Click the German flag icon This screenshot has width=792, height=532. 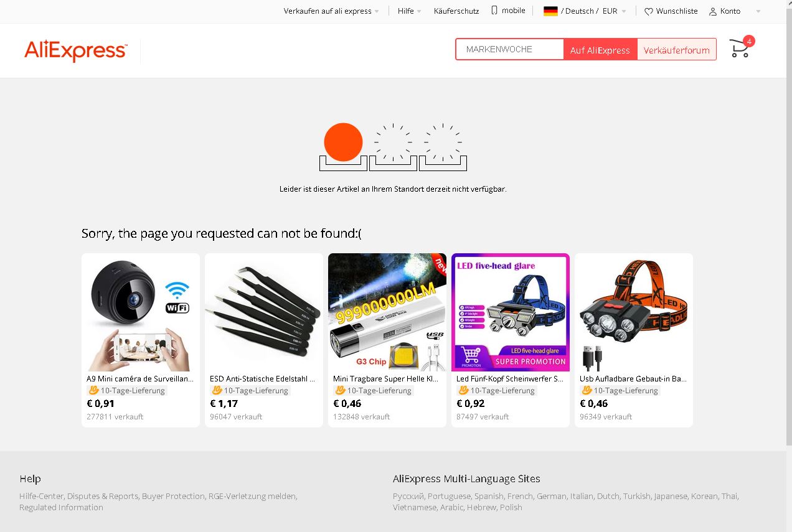click(550, 11)
